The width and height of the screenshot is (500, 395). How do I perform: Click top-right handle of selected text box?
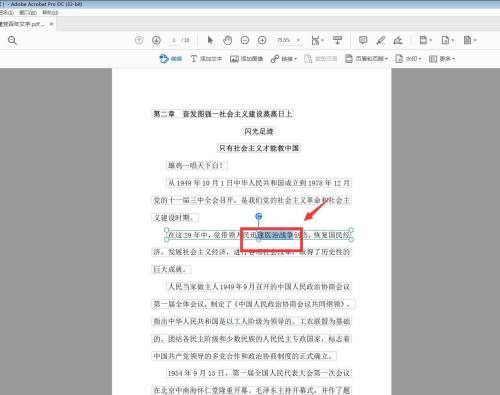point(351,230)
